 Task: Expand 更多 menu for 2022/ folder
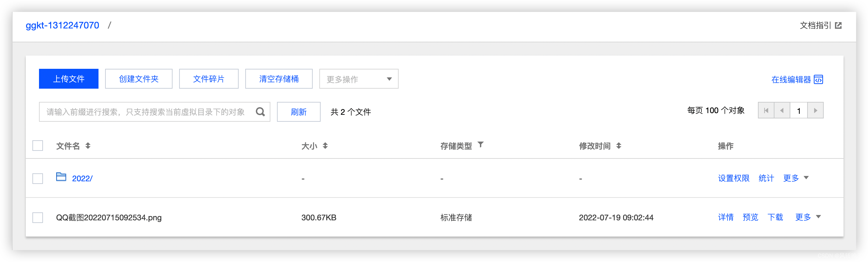[x=796, y=178]
